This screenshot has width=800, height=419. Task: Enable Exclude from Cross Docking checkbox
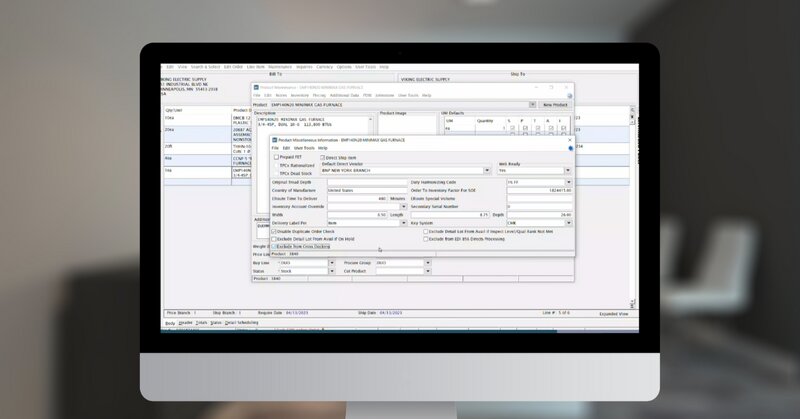pyautogui.click(x=274, y=247)
